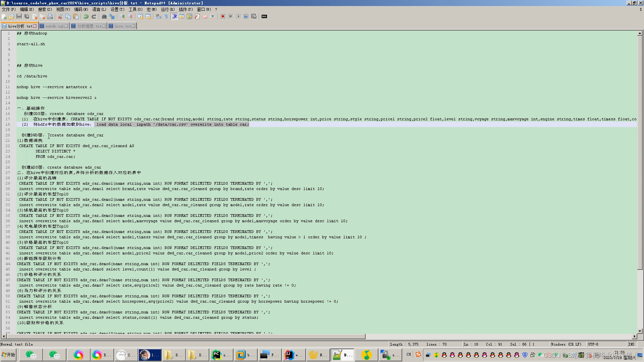This screenshot has height=362, width=644.
Task: Open Find with the binoculars icon
Action: pos(104,16)
